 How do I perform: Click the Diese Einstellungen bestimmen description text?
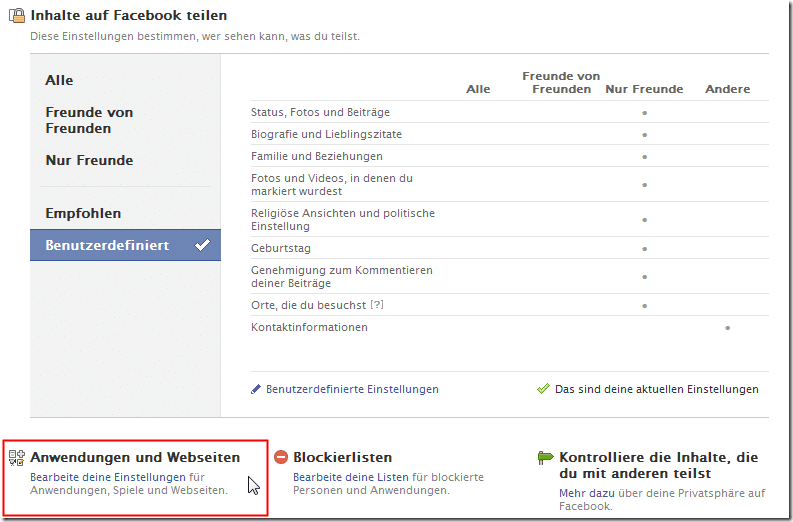click(x=195, y=36)
